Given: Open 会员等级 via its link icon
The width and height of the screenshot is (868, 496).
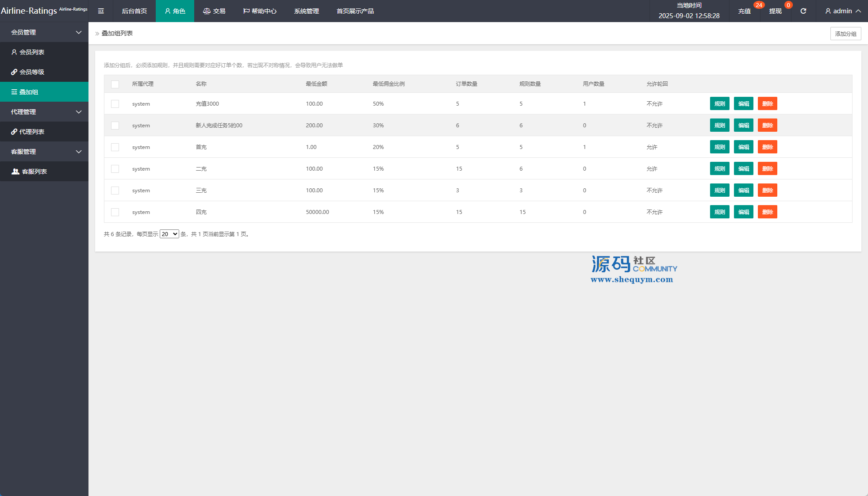Looking at the screenshot, I should (x=14, y=72).
